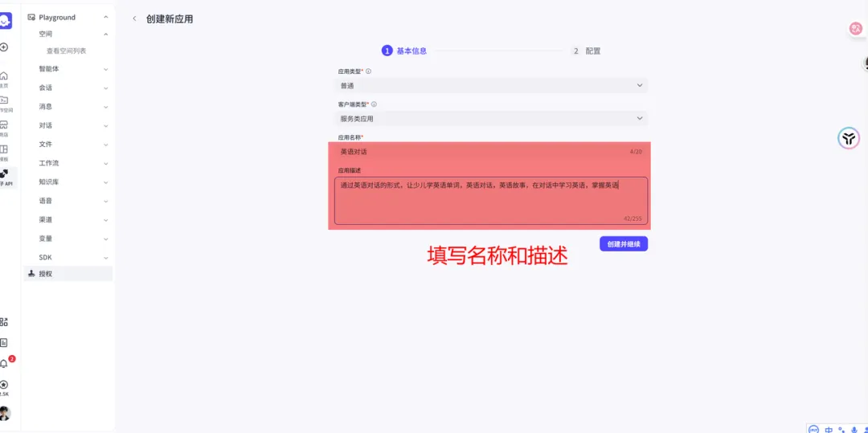
Task: Expand the 会话 menu group
Action: 106,88
